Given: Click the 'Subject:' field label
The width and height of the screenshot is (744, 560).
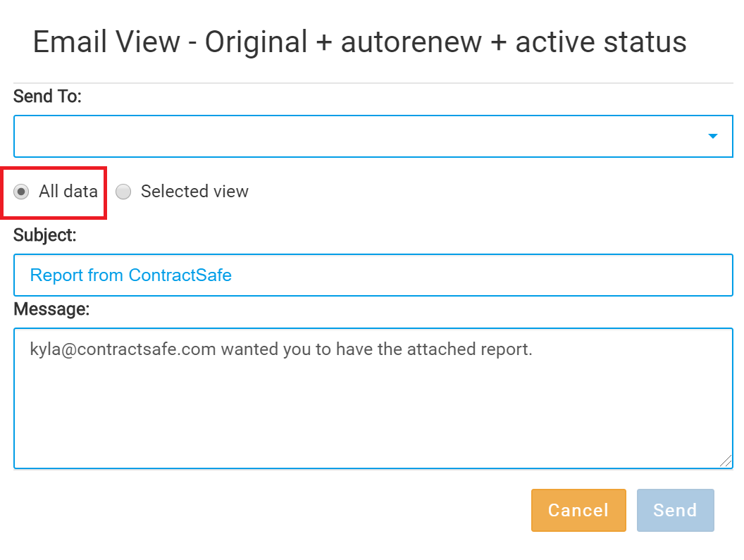Looking at the screenshot, I should (x=44, y=235).
